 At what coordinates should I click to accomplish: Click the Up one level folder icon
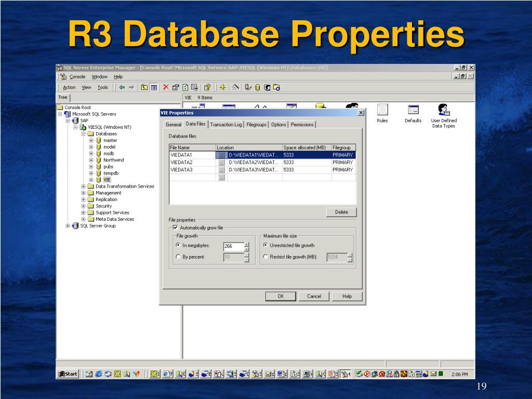click(x=144, y=87)
